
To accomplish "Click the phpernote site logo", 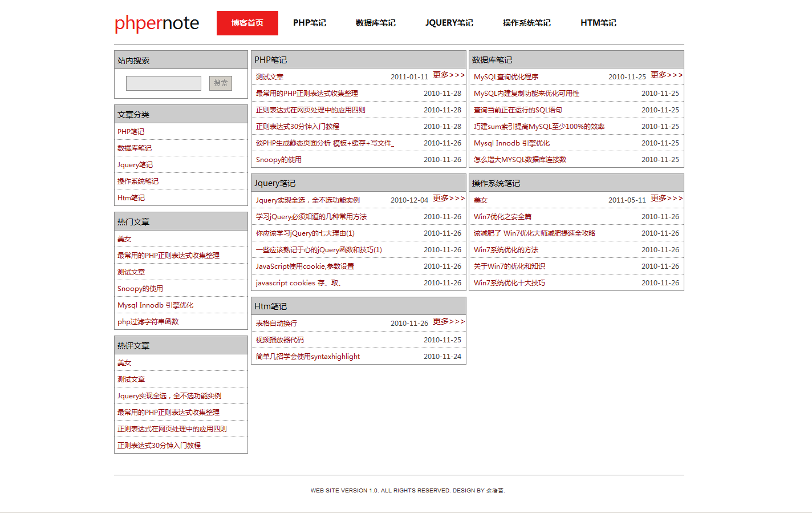I will tap(157, 23).
